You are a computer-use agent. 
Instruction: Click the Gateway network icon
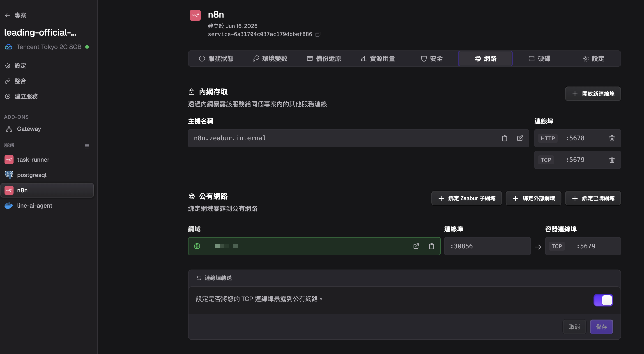click(x=9, y=129)
